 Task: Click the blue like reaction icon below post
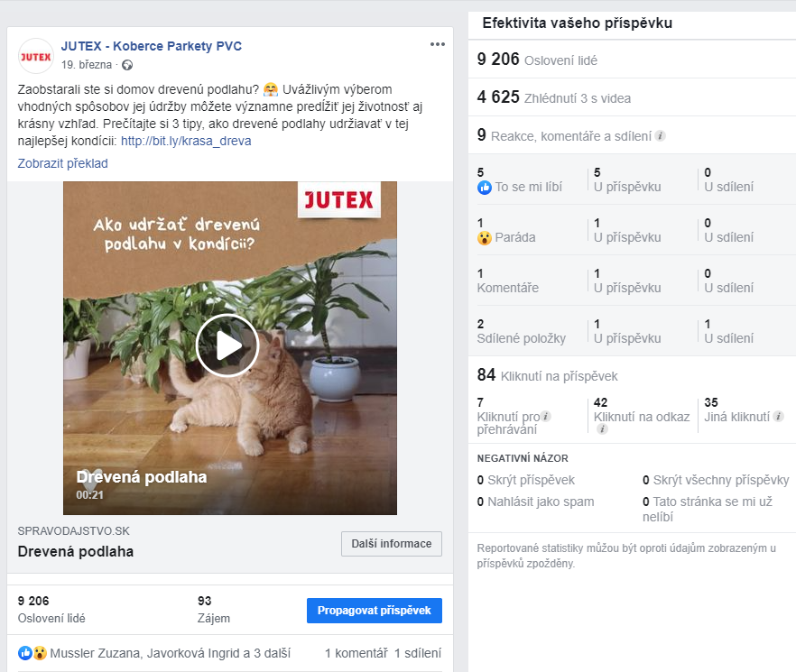[x=25, y=653]
